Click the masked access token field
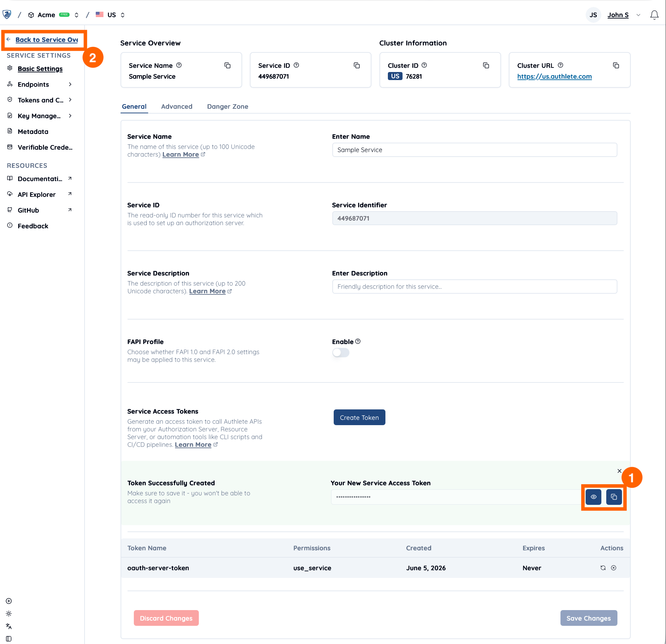The height and width of the screenshot is (644, 666). point(456,497)
